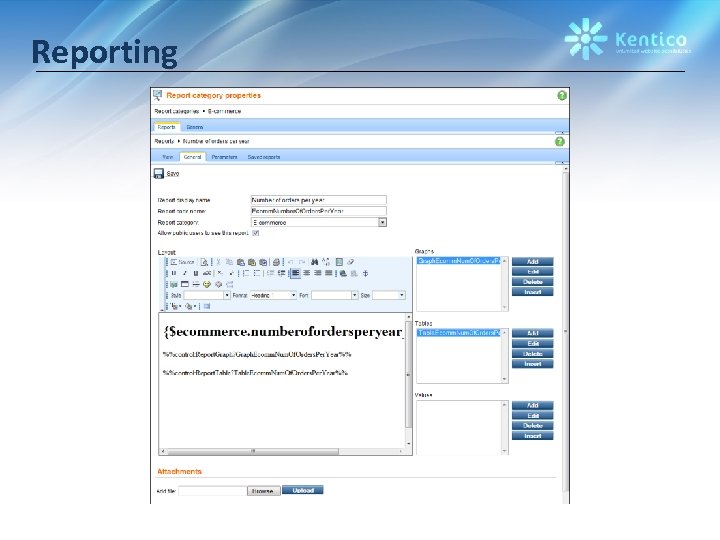
Task: Select the Align Left icon
Action: (295, 273)
